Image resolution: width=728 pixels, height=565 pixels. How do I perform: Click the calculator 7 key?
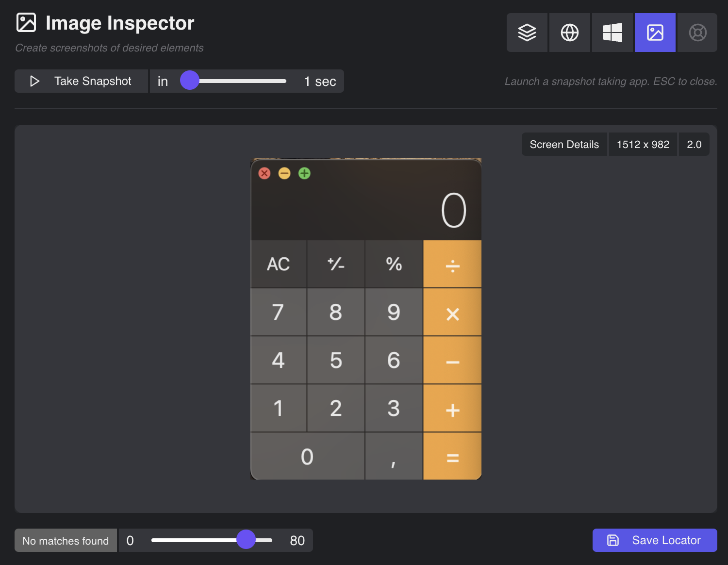(279, 312)
